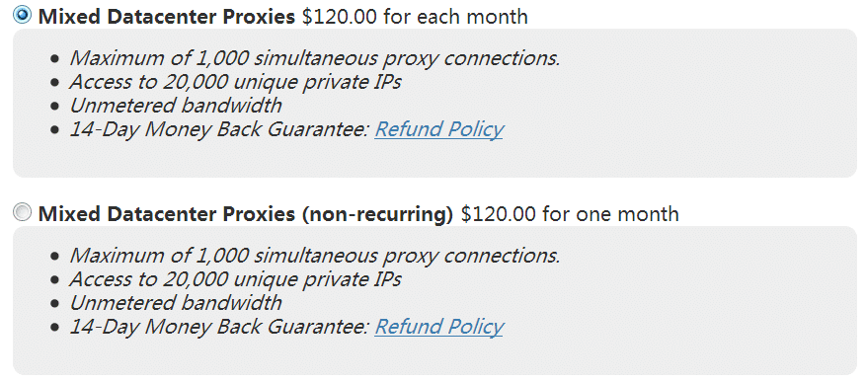Open Refund Policy link in one-month plan
Image resolution: width=868 pixels, height=382 pixels.
[438, 327]
